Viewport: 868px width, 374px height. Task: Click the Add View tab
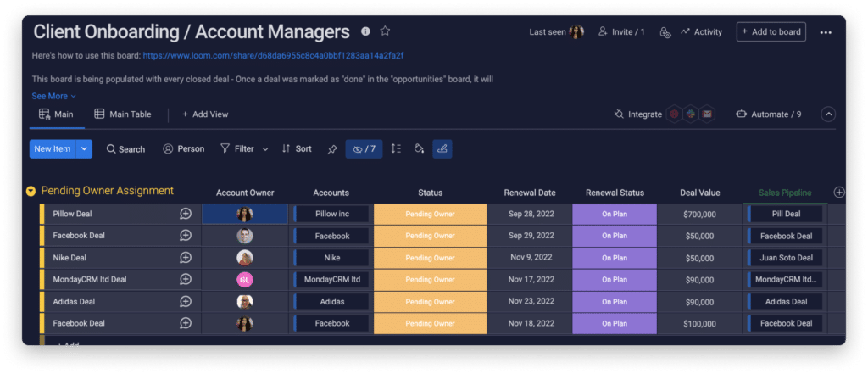coord(205,114)
